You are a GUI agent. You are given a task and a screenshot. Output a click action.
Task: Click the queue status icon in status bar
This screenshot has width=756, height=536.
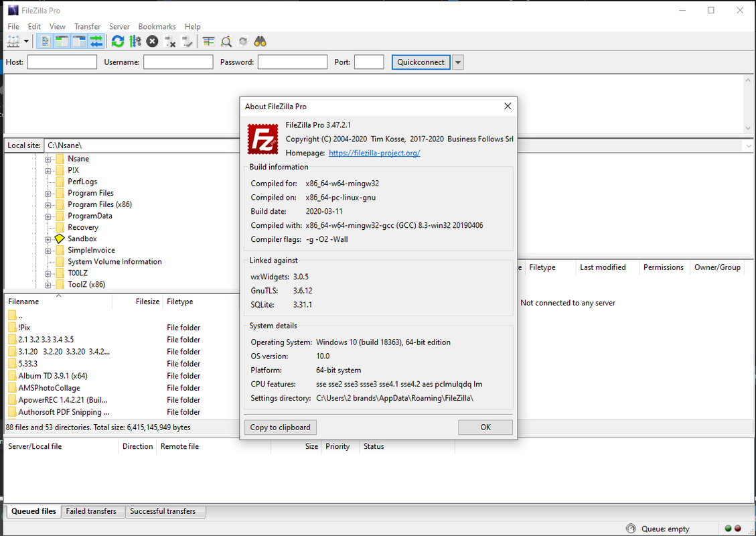click(631, 529)
